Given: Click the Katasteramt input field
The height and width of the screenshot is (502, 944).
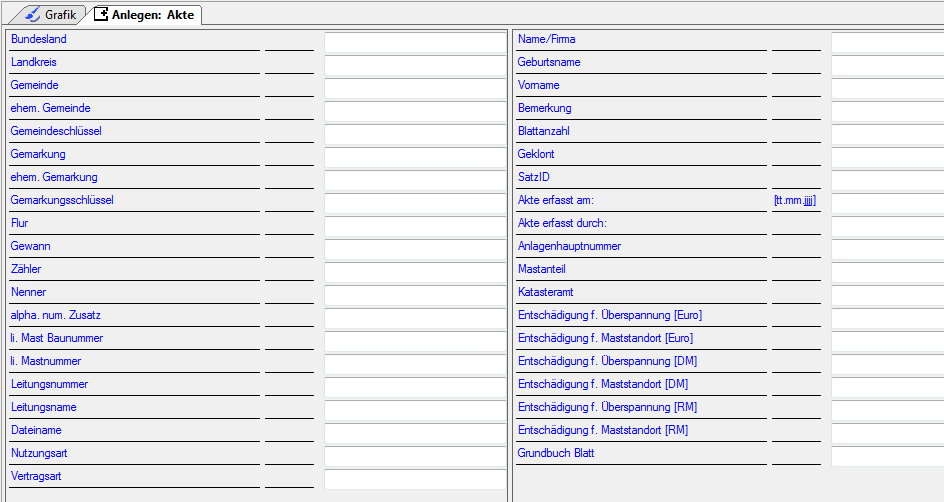Looking at the screenshot, I should click(x=887, y=295).
